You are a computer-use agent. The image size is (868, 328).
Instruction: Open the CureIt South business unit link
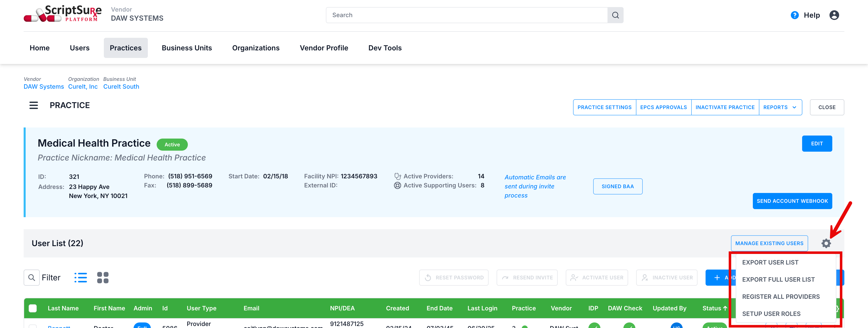pos(121,86)
